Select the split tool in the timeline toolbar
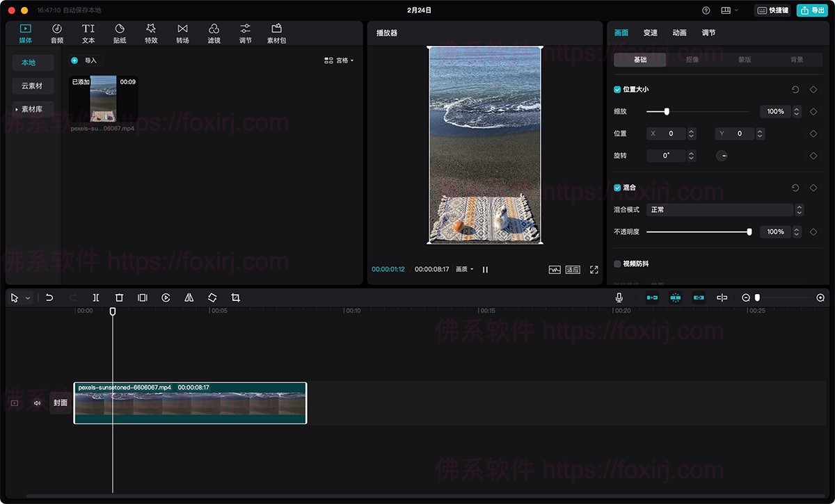Image resolution: width=835 pixels, height=504 pixels. click(x=95, y=298)
